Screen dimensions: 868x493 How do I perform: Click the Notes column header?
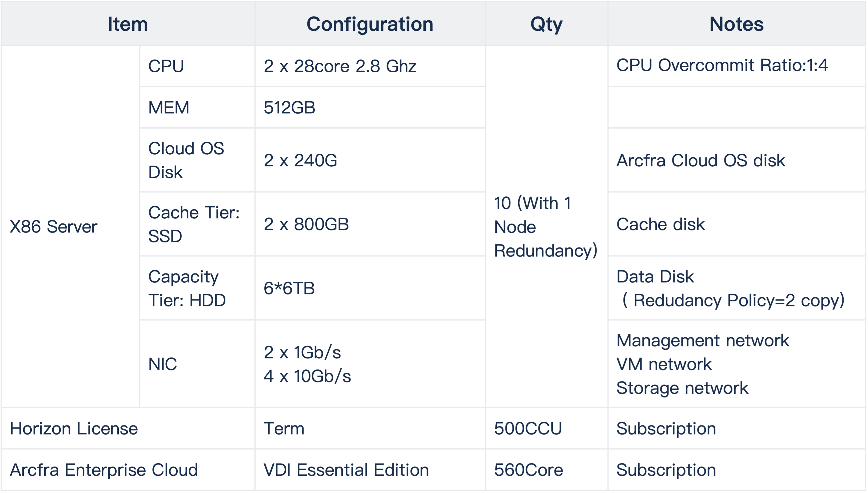[x=737, y=24]
